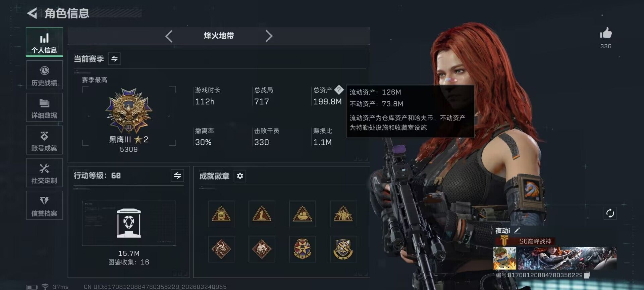Select 账号成就 in the sidebar
The width and height of the screenshot is (644, 290).
[44, 140]
